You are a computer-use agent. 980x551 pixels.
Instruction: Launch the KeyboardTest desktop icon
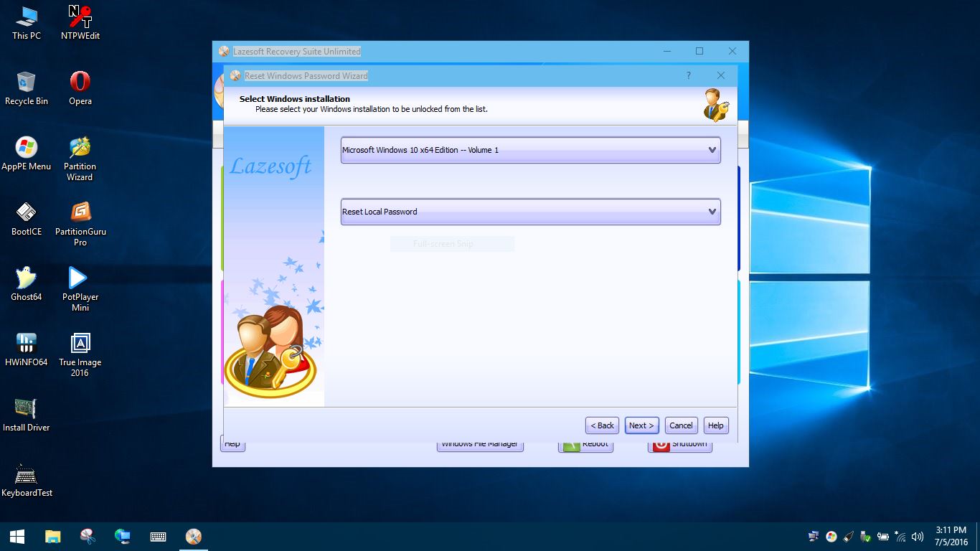click(27, 480)
